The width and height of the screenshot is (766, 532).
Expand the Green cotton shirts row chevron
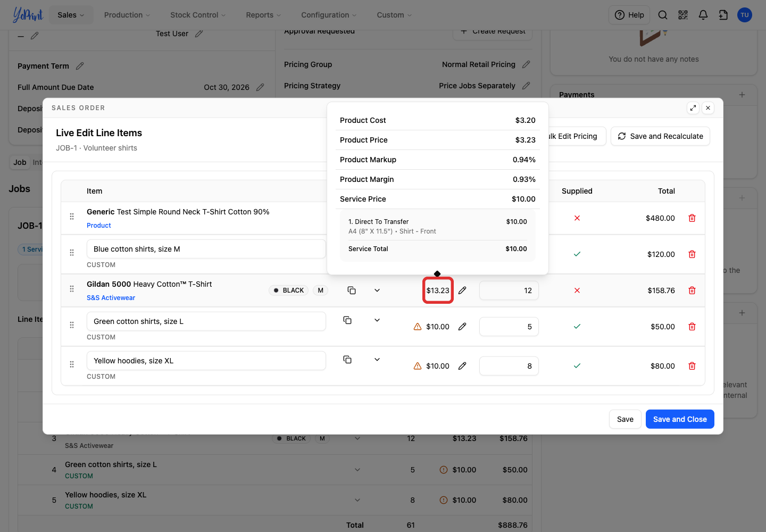pos(377,320)
